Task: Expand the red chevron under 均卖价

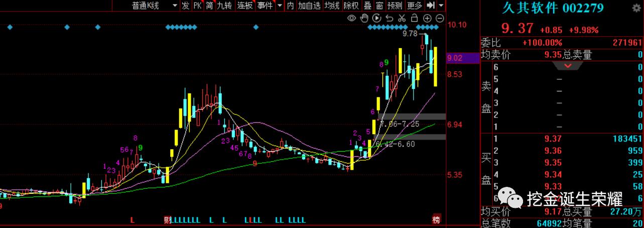Action: coord(568,66)
